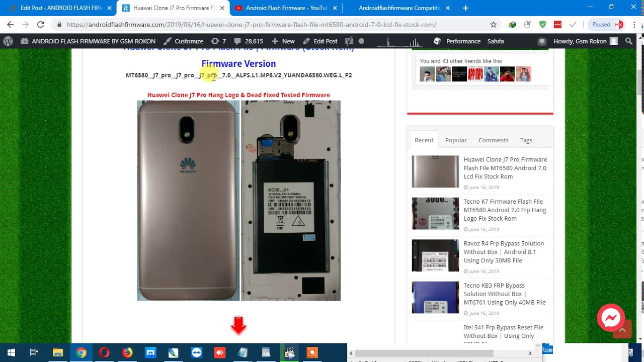Open the updates counter showing 7
This screenshot has width=644, height=362.
pyautogui.click(x=218, y=41)
